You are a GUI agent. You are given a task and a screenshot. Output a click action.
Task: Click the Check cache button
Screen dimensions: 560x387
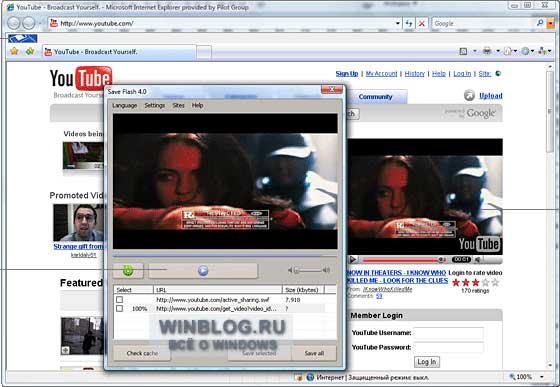coord(142,353)
